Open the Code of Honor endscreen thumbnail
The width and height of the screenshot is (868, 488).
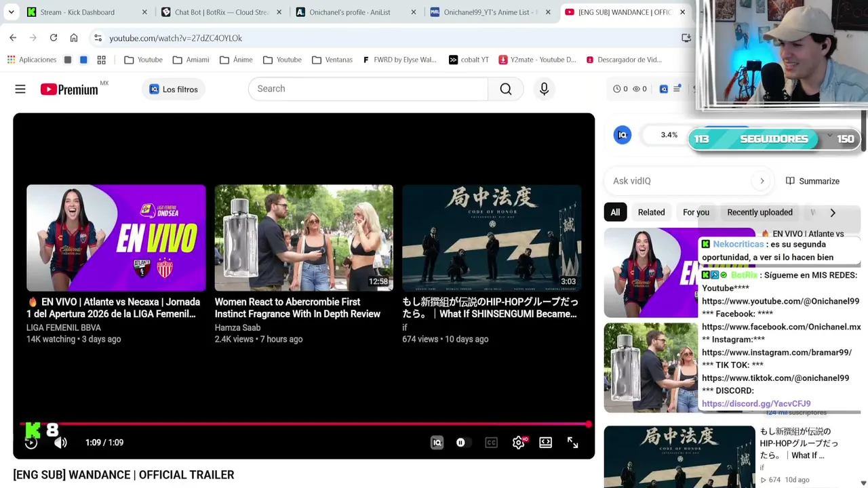pos(492,238)
